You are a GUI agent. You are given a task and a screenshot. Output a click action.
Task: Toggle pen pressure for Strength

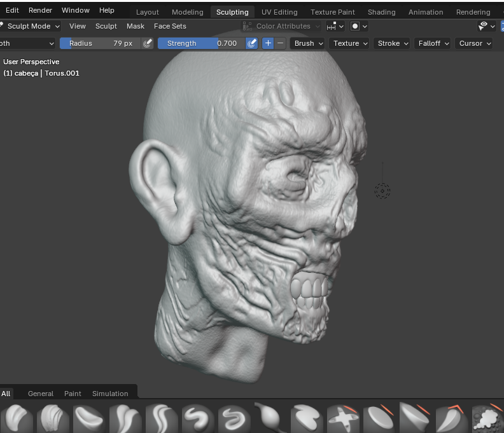coord(251,43)
